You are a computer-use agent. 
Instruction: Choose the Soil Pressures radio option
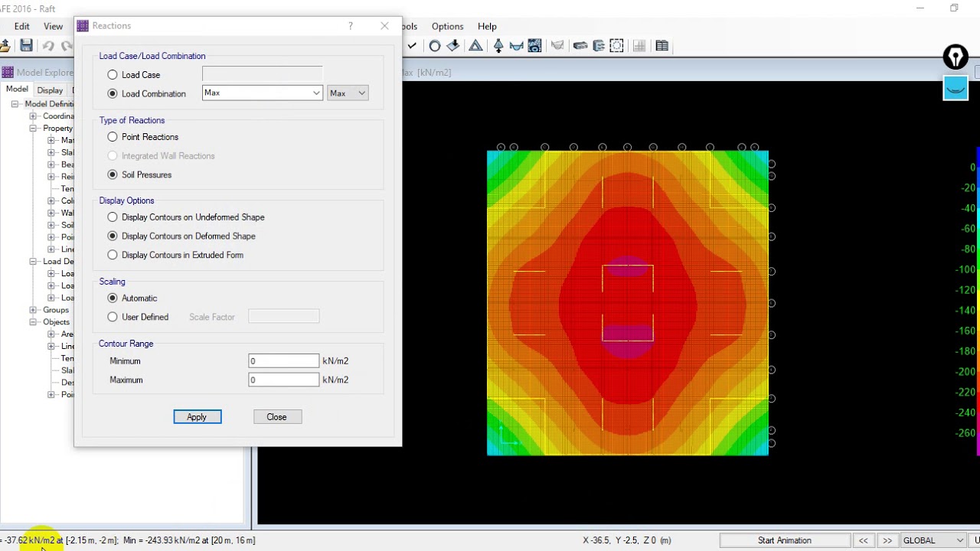coord(113,174)
